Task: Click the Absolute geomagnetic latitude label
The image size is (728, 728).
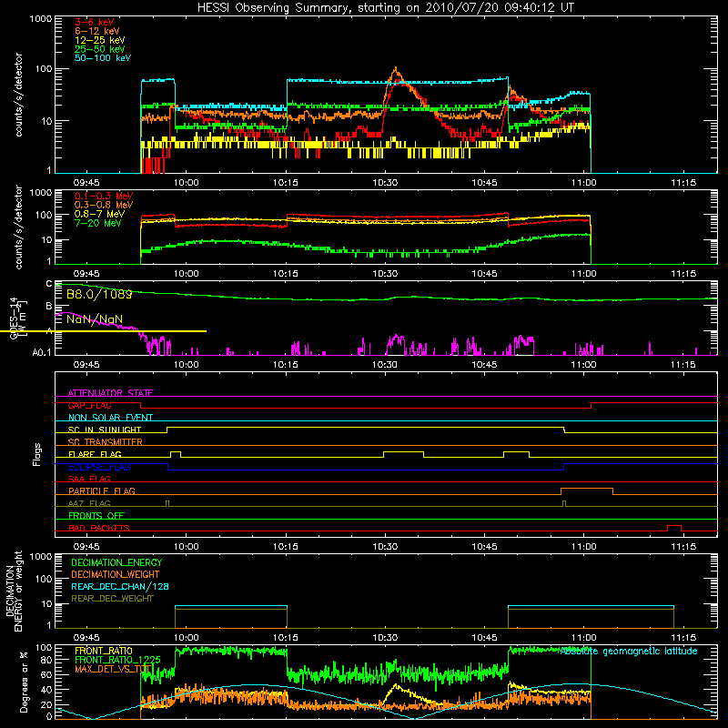Action: click(x=629, y=652)
